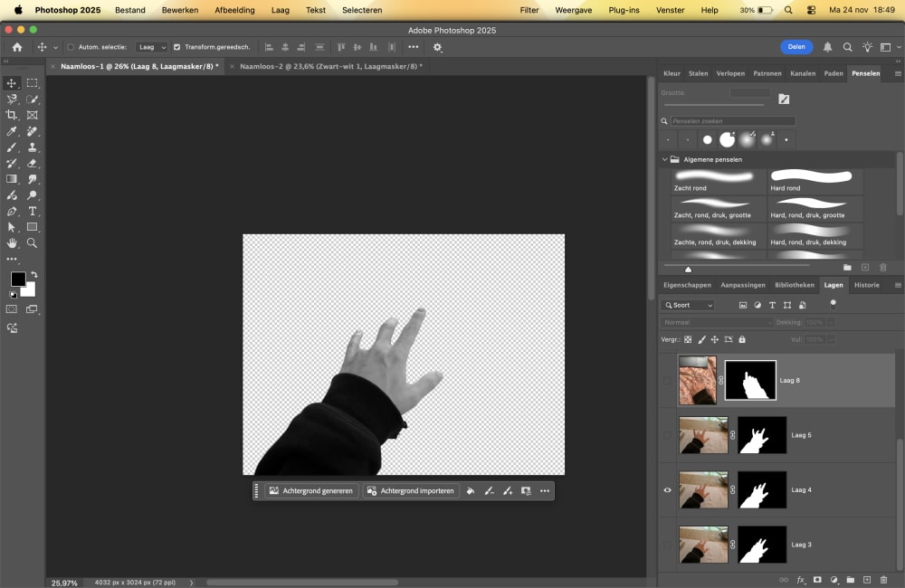Toggle Quick Mask mode
This screenshot has width=905, height=588.
click(12, 309)
